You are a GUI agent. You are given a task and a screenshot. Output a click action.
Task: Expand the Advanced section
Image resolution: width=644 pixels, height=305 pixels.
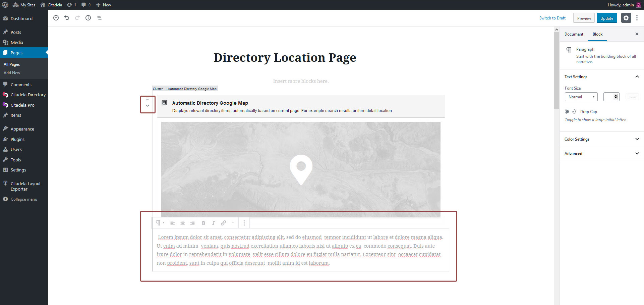(601, 154)
